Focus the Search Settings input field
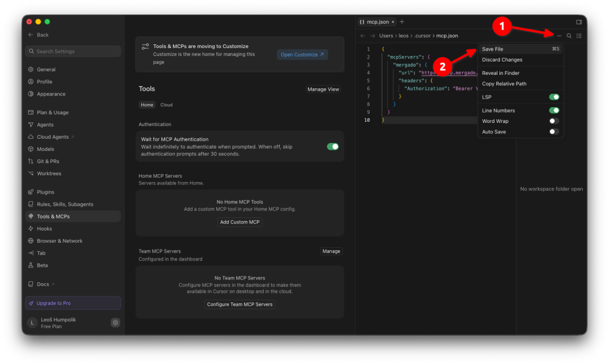 point(73,51)
